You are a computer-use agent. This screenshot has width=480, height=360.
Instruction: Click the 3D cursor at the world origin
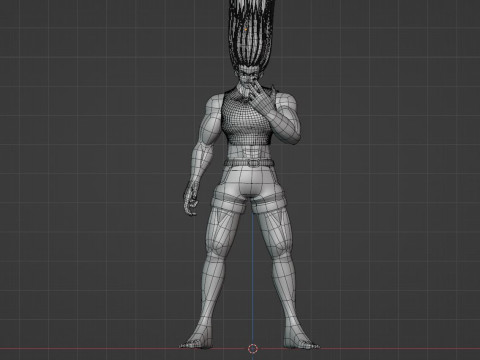click(253, 349)
